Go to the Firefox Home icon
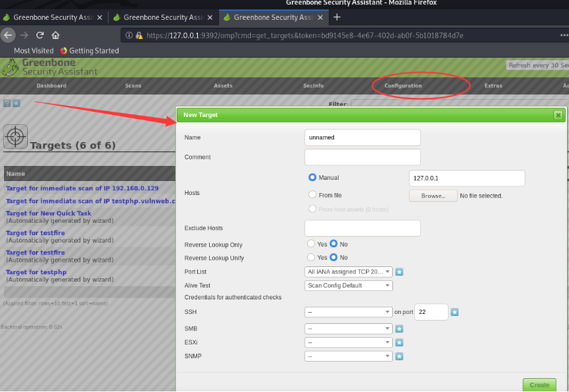 56,35
